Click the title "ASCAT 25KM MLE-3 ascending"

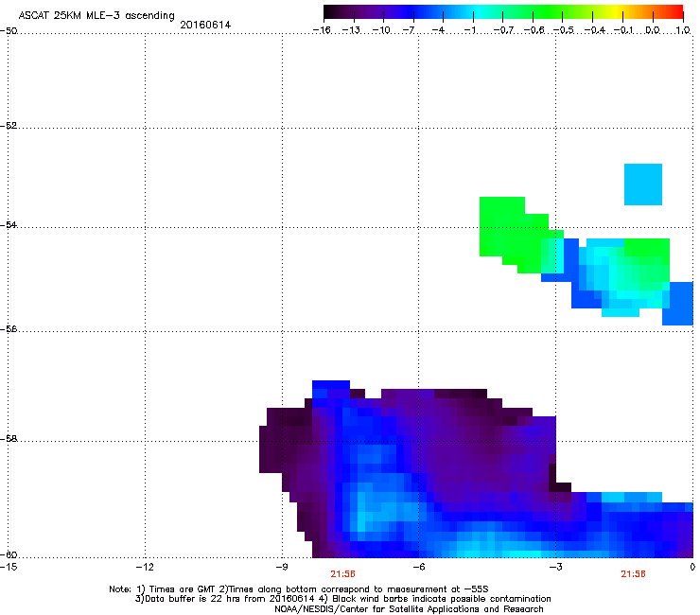click(x=96, y=15)
